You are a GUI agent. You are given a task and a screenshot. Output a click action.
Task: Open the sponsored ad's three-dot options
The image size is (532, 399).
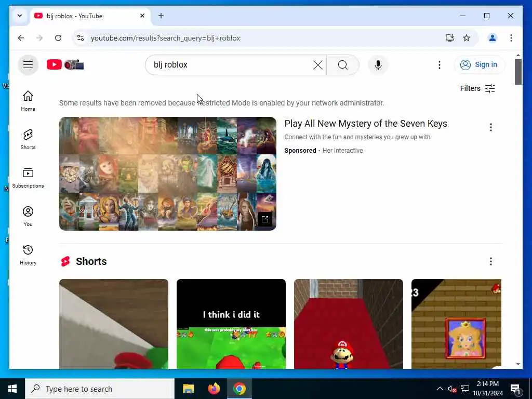[x=490, y=127]
